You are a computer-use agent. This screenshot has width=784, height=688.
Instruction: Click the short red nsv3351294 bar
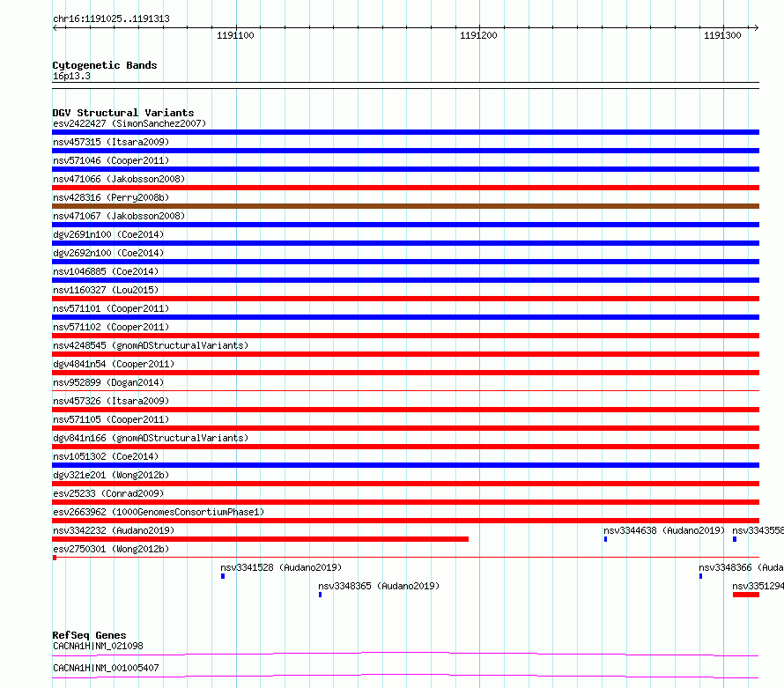point(746,595)
